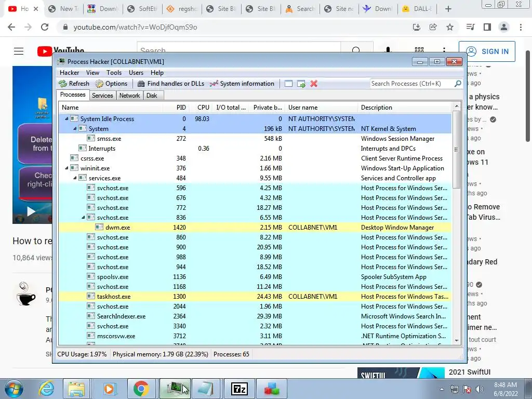
Task: Open a new Chrome tab with plus
Action: coord(448,9)
